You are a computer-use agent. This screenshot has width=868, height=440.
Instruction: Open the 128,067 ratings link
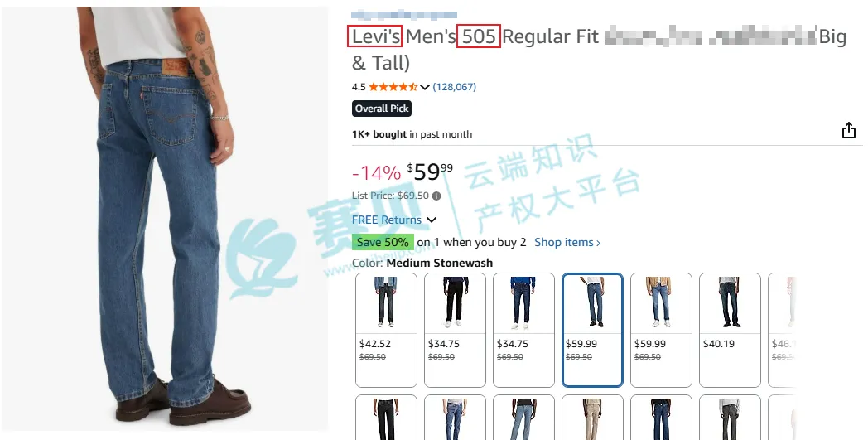(x=455, y=87)
